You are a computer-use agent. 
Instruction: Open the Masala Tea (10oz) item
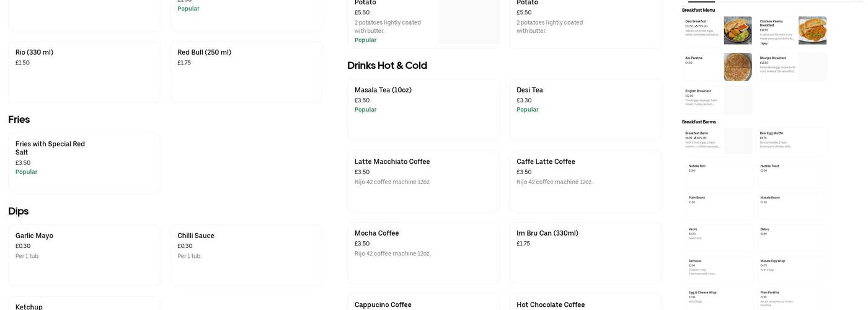423,109
